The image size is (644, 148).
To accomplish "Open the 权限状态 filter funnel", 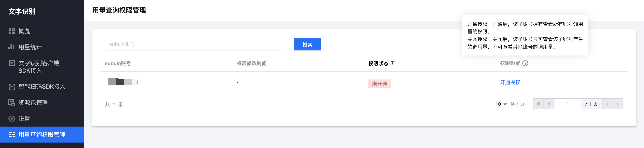I will (x=392, y=63).
